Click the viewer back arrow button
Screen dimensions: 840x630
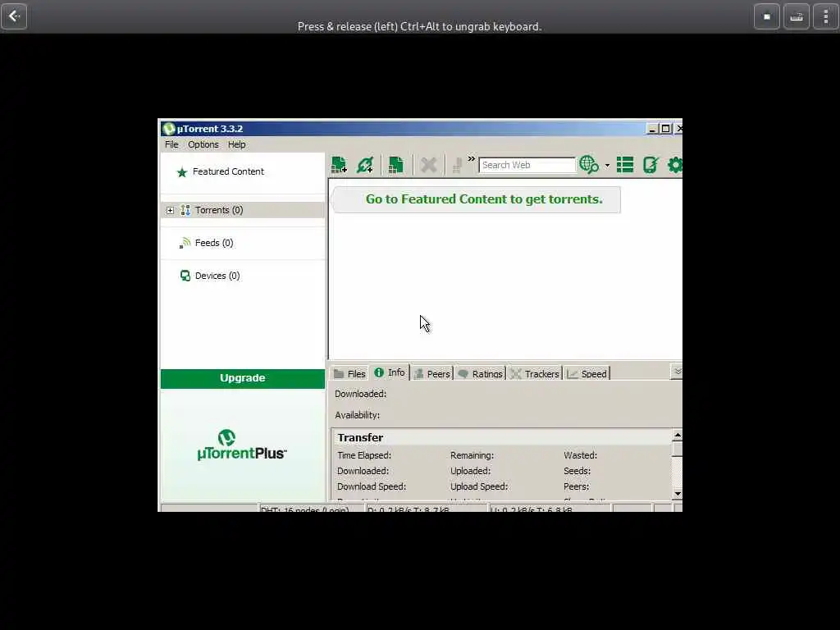point(14,16)
